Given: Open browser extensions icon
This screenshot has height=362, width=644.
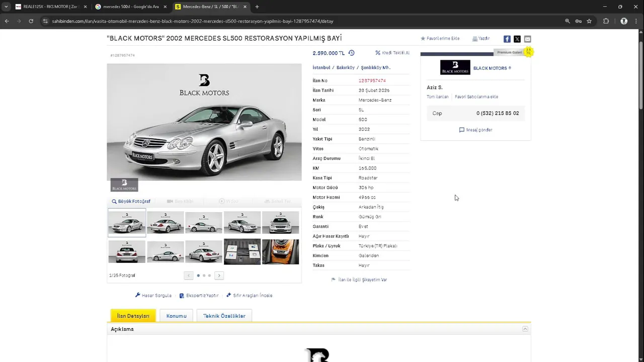Looking at the screenshot, I should [x=606, y=21].
